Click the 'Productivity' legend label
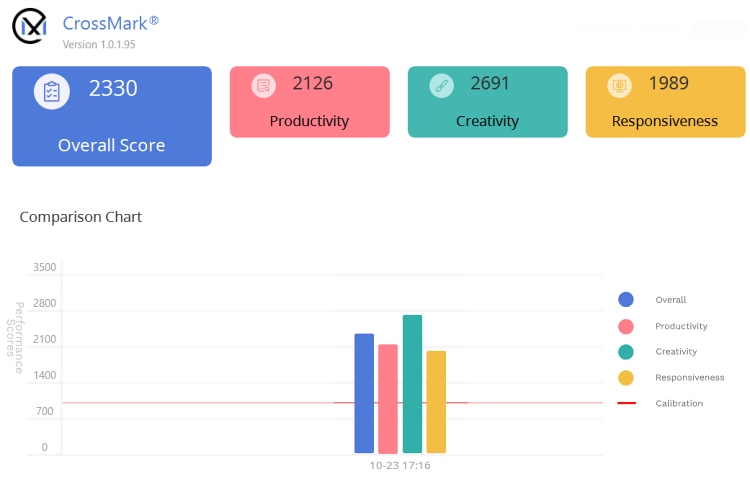The height and width of the screenshot is (500, 750). click(x=681, y=326)
